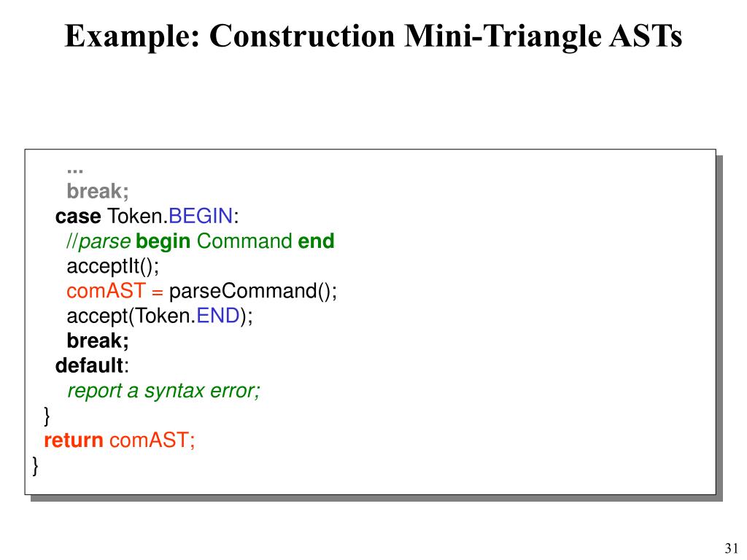Click the green //parse comment text
The height and width of the screenshot is (560, 747).
pyautogui.click(x=98, y=241)
